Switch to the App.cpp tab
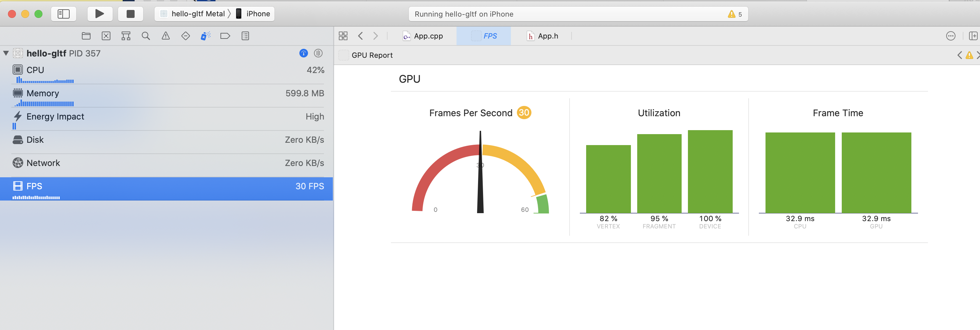980x330 pixels. click(423, 36)
